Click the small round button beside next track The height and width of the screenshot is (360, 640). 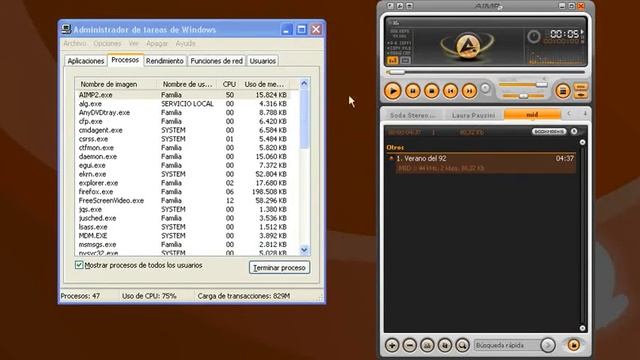(x=485, y=88)
